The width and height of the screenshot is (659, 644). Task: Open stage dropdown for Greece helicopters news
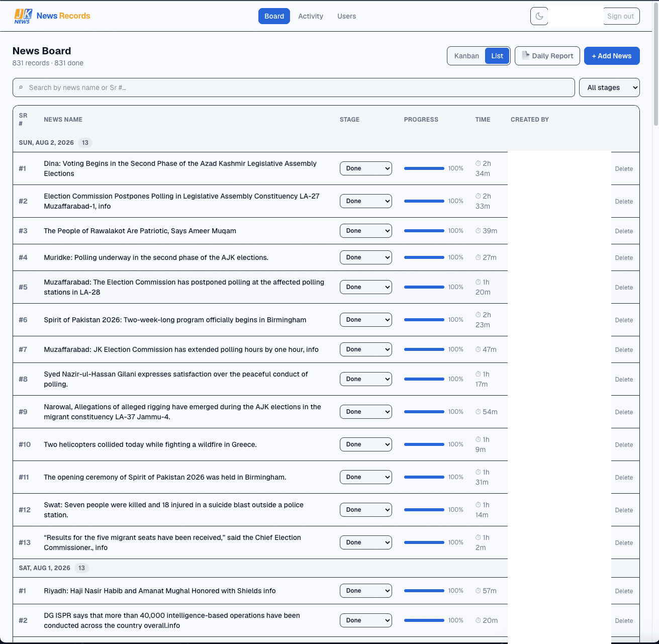click(366, 444)
